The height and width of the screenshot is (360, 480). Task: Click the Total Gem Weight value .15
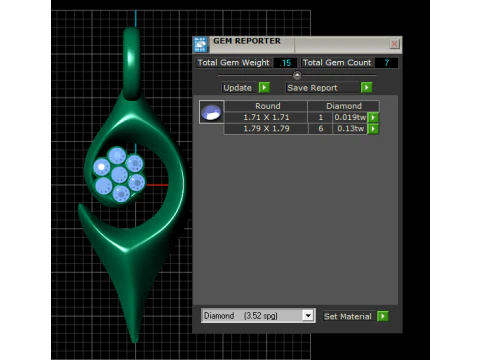(285, 63)
